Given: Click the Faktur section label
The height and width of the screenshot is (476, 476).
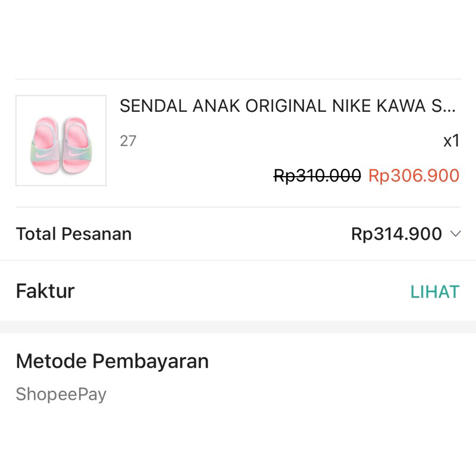Looking at the screenshot, I should point(45,291).
